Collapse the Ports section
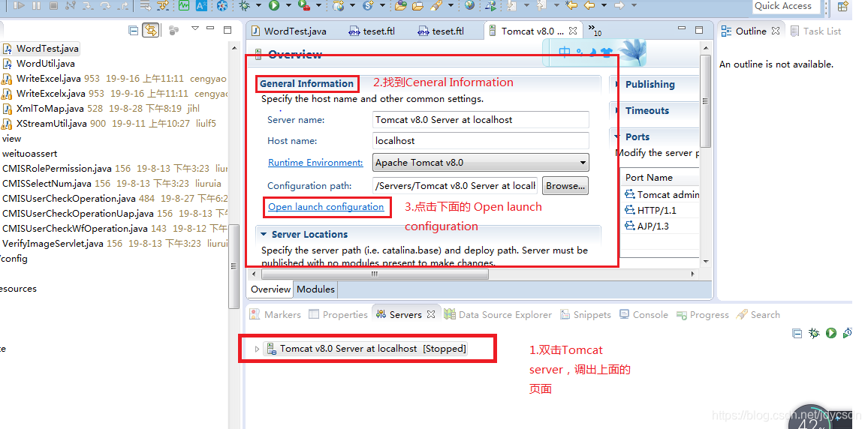The image size is (868, 429). [x=617, y=136]
